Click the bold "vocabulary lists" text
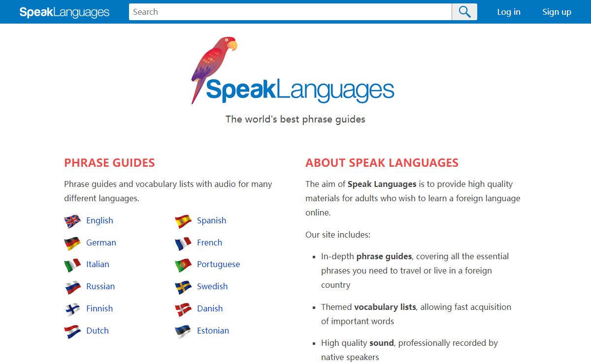Screen dimensions: 591x364 tap(385, 307)
